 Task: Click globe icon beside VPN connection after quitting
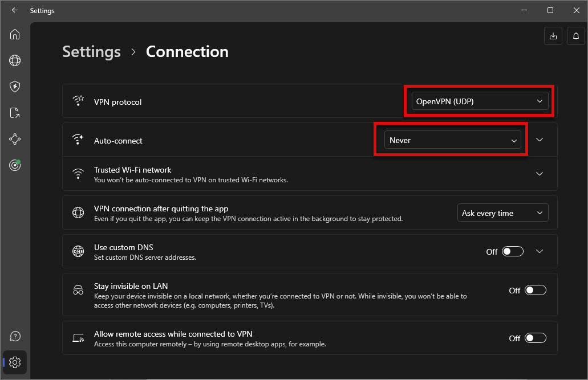tap(78, 213)
